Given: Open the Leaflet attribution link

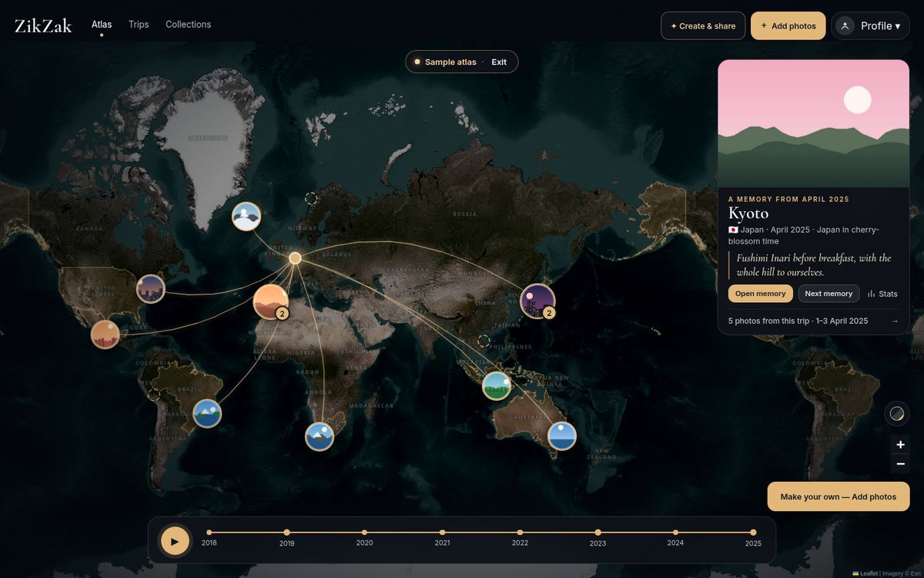Looking at the screenshot, I should 865,573.
